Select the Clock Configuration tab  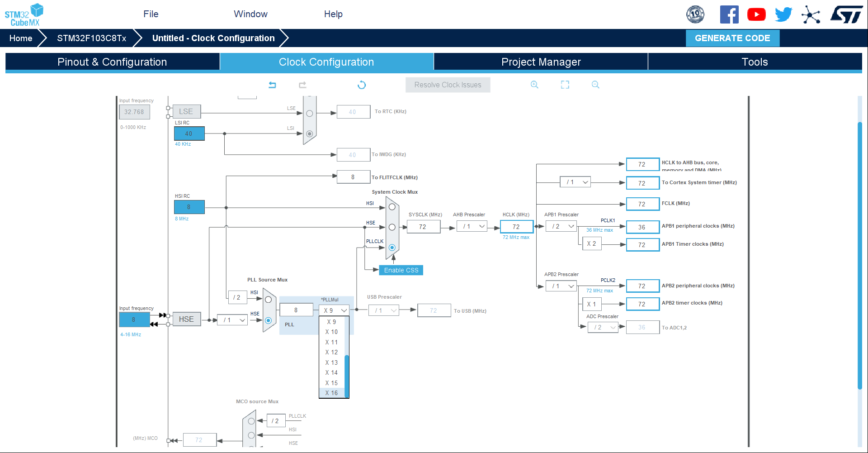pos(326,62)
